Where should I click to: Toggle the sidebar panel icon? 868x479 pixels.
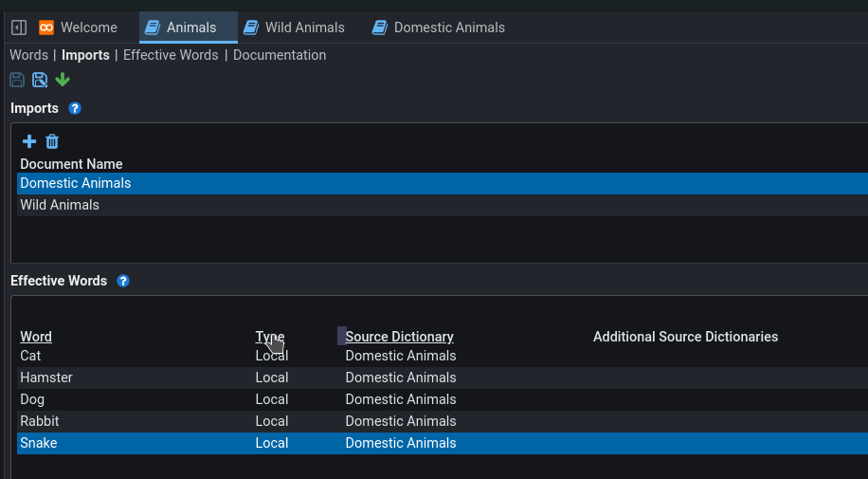click(x=18, y=28)
